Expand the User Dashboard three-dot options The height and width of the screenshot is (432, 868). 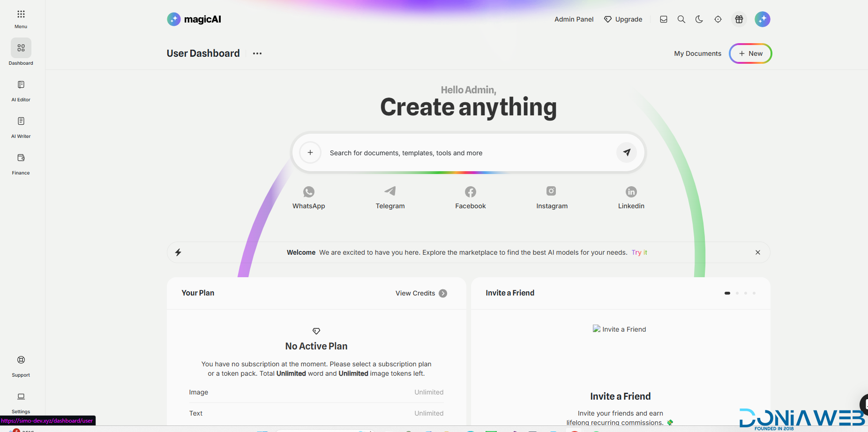click(257, 53)
